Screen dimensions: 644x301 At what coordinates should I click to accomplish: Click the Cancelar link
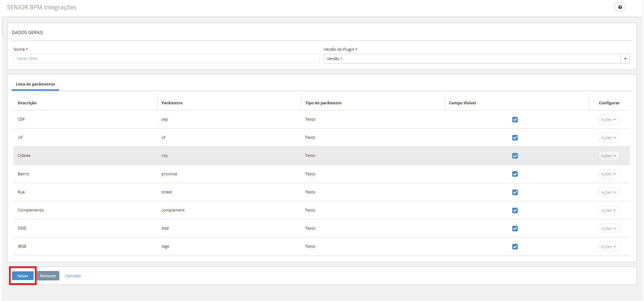pos(73,276)
